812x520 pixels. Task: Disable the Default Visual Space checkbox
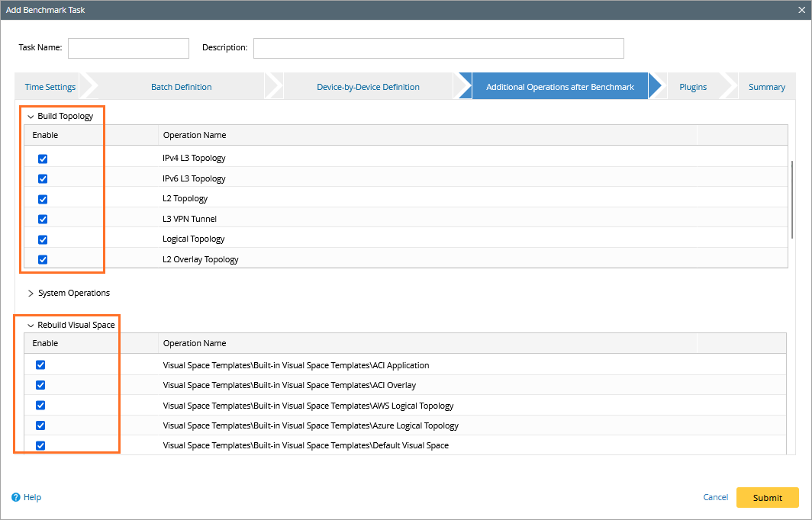[41, 445]
